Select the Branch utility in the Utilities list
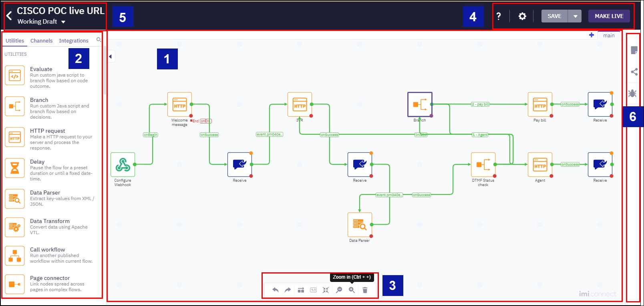The height and width of the screenshot is (306, 644). [15, 106]
